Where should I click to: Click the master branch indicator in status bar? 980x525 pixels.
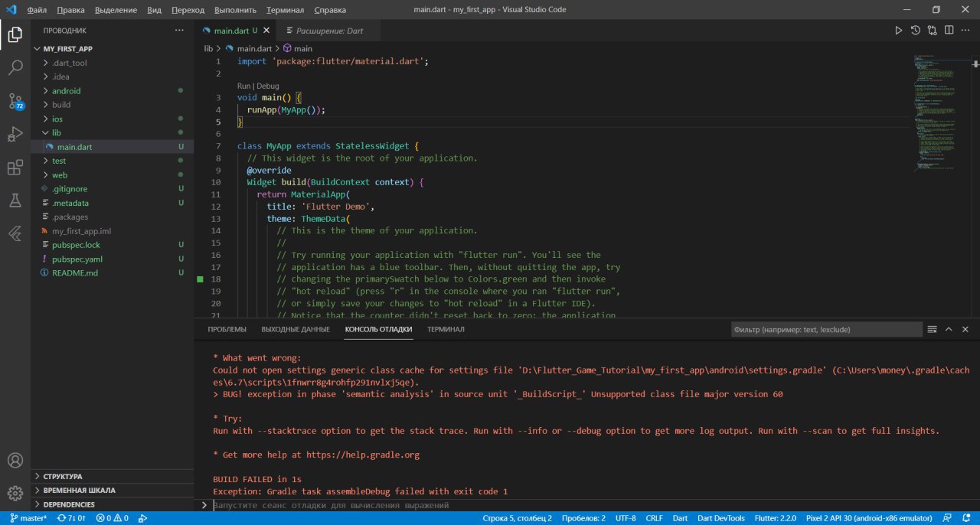28,518
